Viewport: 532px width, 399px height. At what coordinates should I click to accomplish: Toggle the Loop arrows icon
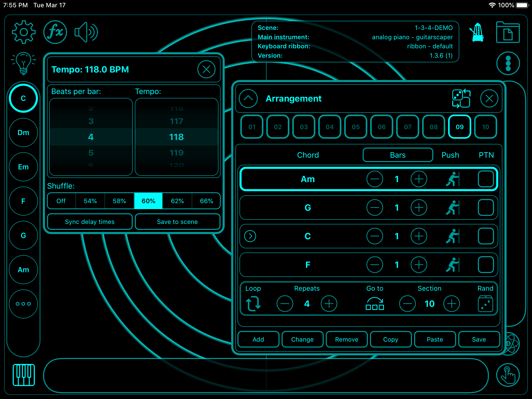click(x=253, y=304)
